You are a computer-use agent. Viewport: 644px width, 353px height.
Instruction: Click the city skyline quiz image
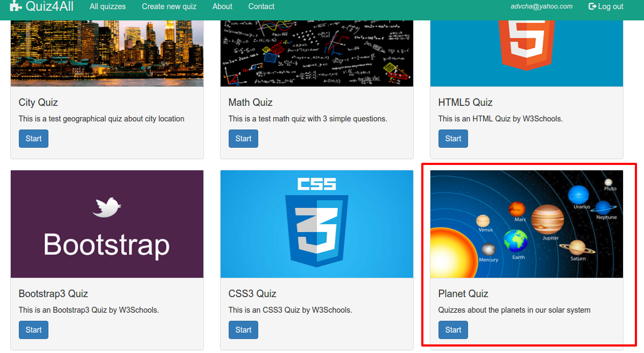[x=107, y=53]
